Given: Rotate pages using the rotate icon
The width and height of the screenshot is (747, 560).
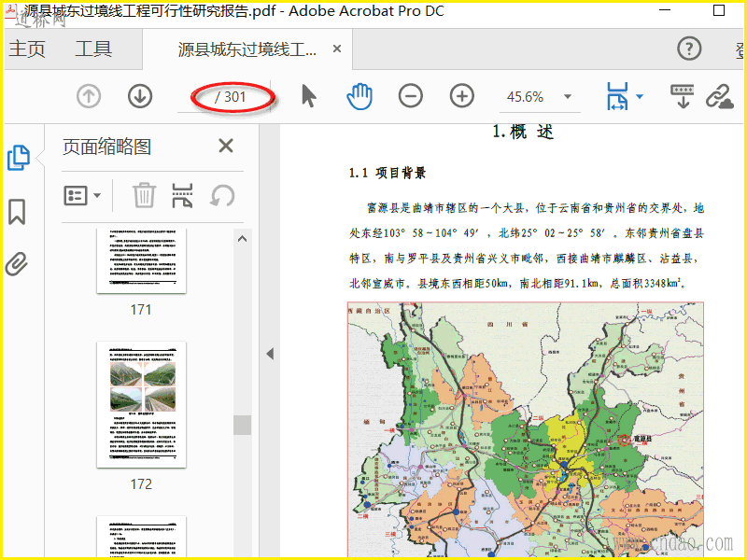Looking at the screenshot, I should (x=222, y=196).
